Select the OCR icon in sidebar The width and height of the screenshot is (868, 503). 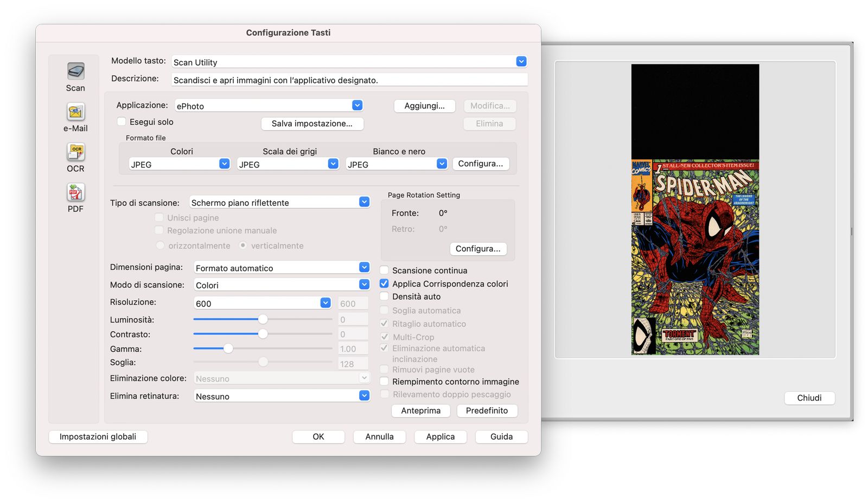[x=75, y=152]
